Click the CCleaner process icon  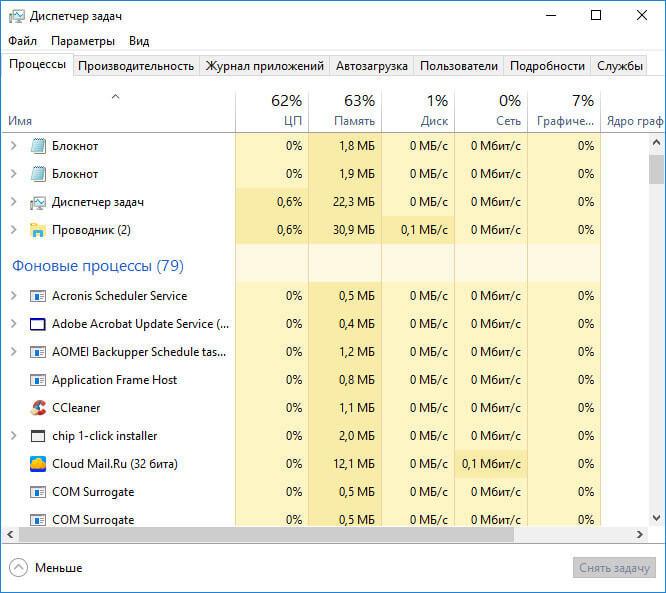(x=38, y=408)
